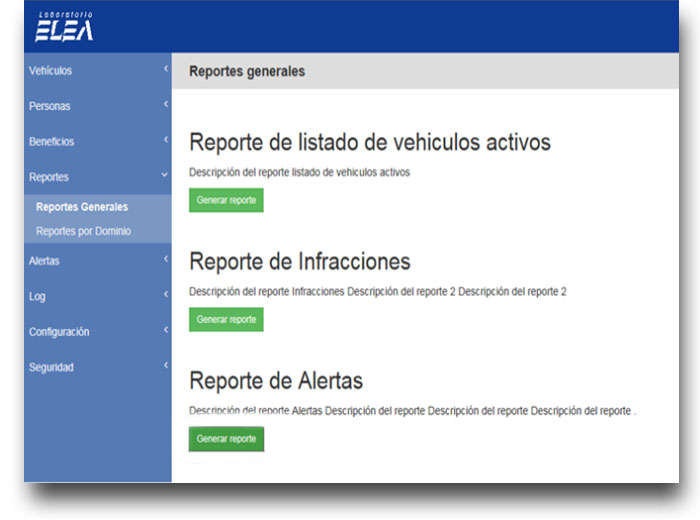Expand the Configuración chevron arrow
The height and width of the screenshot is (520, 700).
tap(165, 330)
